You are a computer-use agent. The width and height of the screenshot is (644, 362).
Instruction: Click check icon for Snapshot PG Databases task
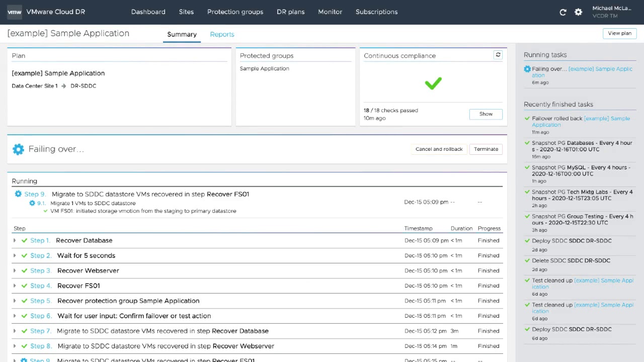[527, 143]
